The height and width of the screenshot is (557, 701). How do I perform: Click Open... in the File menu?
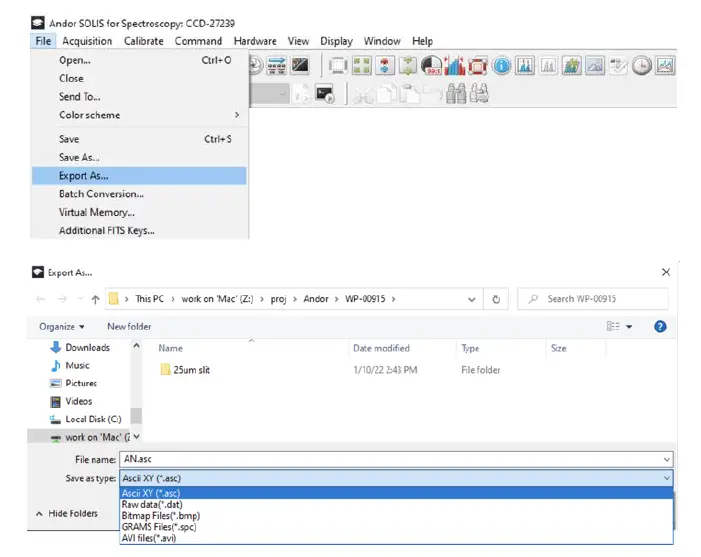click(139, 60)
